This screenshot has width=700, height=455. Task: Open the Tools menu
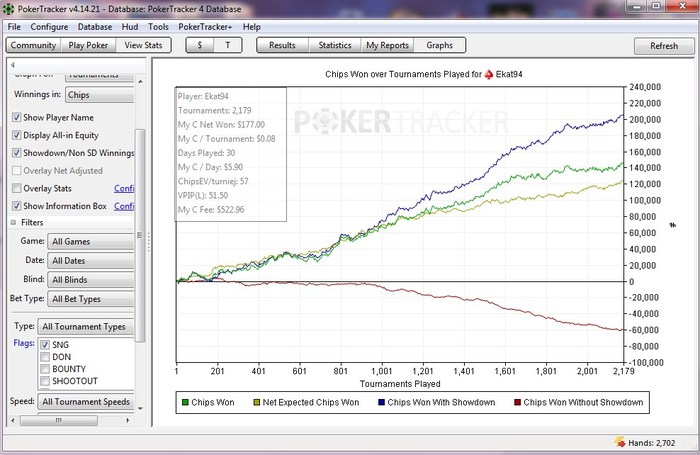coord(158,27)
